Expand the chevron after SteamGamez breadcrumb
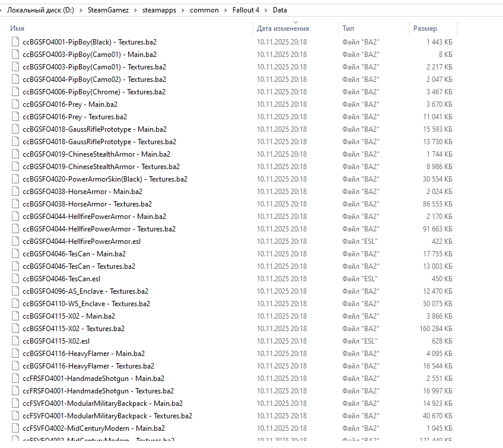The width and height of the screenshot is (503, 448). pos(135,10)
